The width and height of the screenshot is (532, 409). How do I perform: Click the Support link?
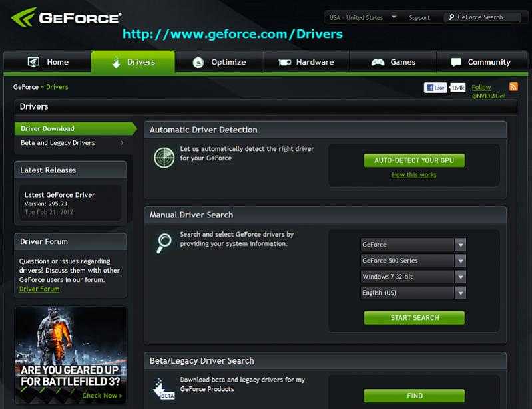(x=419, y=17)
